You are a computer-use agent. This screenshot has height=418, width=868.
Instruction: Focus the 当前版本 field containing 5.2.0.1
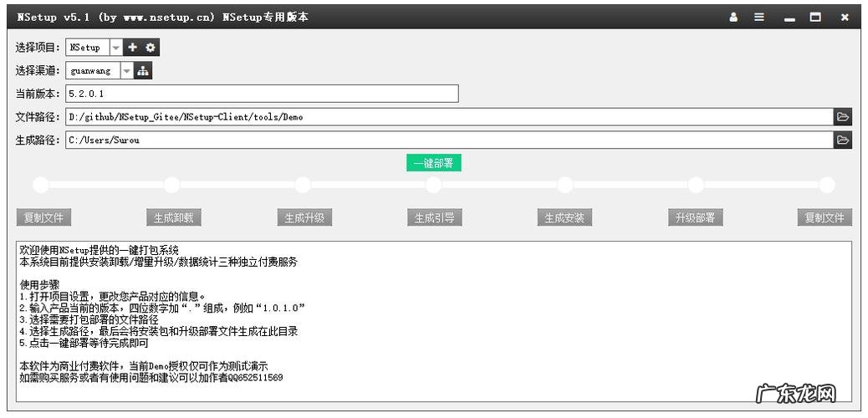click(x=262, y=94)
